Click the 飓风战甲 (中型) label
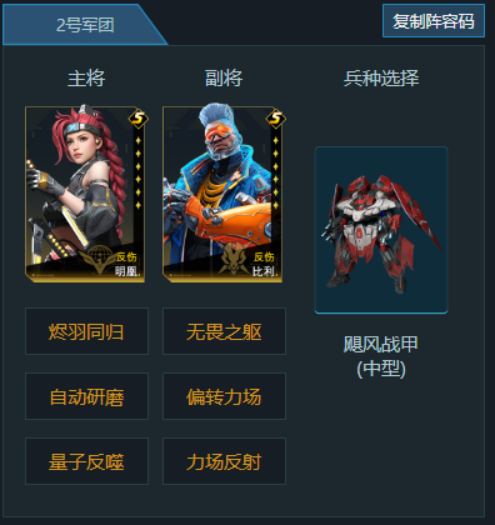The height and width of the screenshot is (525, 495). point(381,356)
